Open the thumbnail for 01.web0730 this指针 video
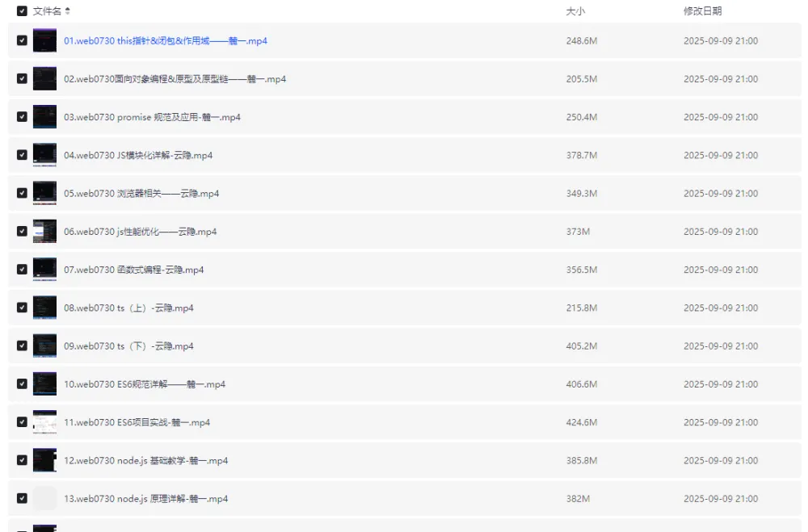 click(44, 40)
